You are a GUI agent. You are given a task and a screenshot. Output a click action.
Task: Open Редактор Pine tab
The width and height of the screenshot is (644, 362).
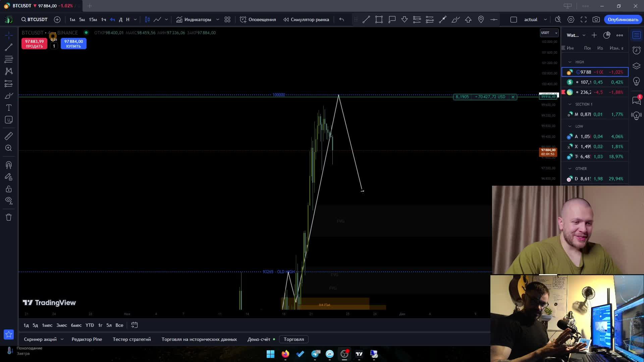[x=87, y=339]
